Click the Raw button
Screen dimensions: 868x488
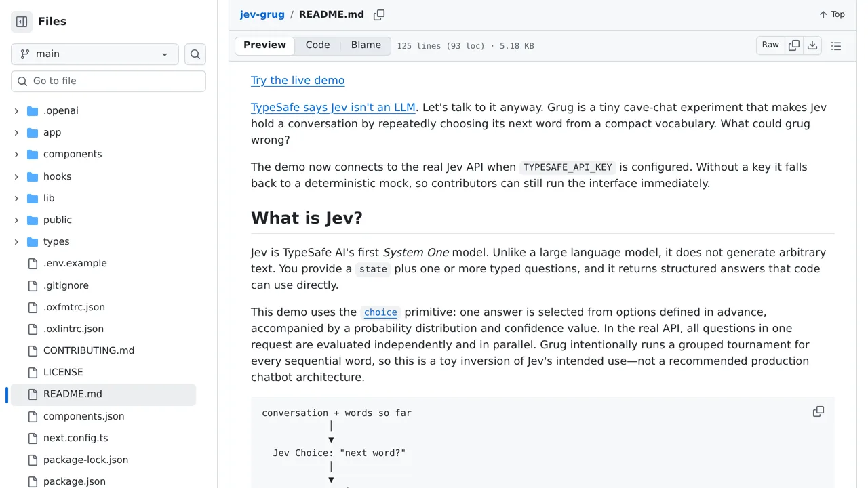tap(770, 45)
